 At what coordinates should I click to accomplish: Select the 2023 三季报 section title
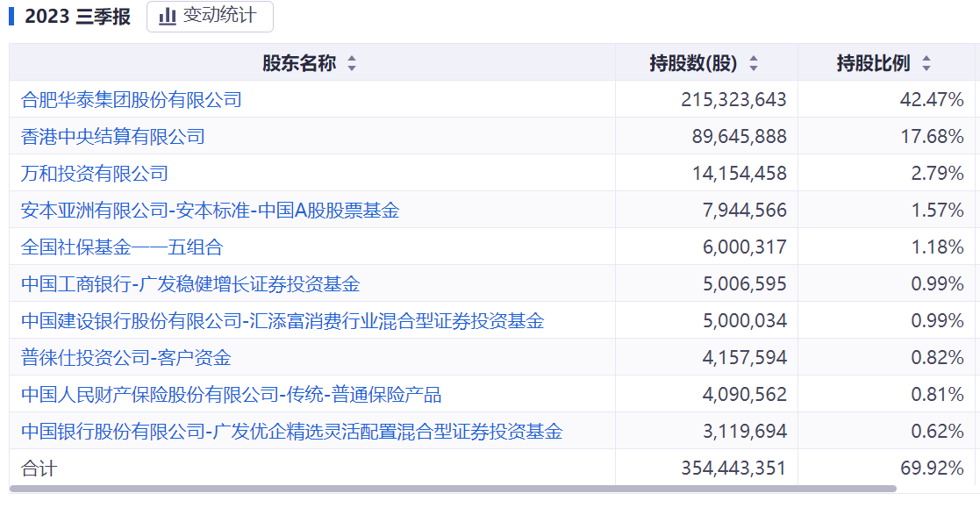pyautogui.click(x=77, y=17)
